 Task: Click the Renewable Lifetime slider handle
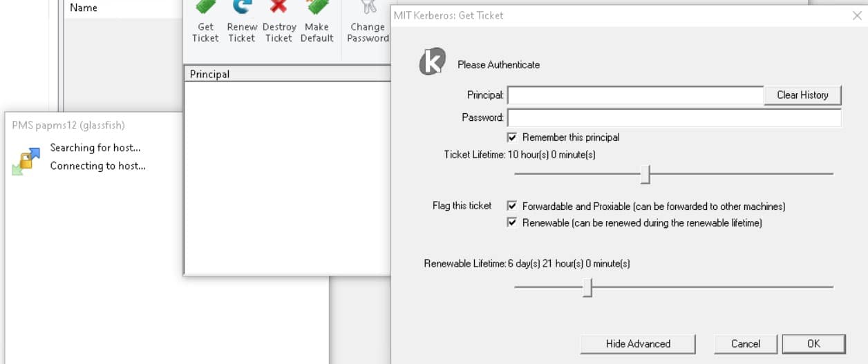tap(587, 287)
